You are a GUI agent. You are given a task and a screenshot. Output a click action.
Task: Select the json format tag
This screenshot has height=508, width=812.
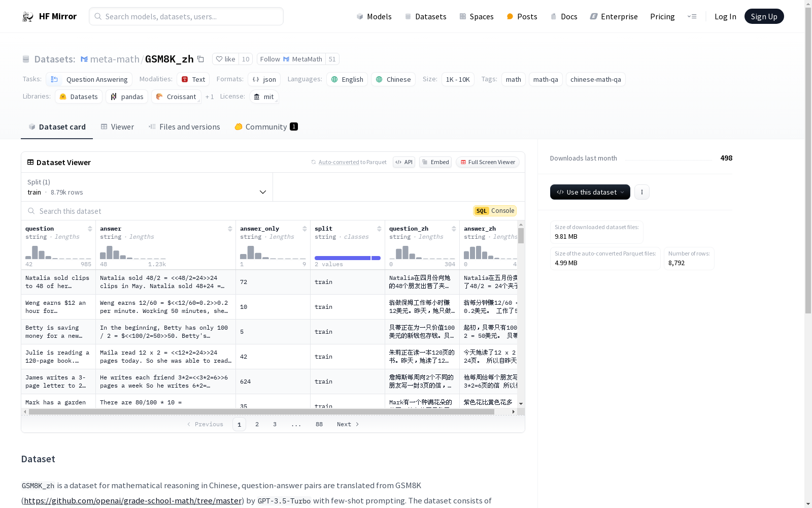point(264,79)
